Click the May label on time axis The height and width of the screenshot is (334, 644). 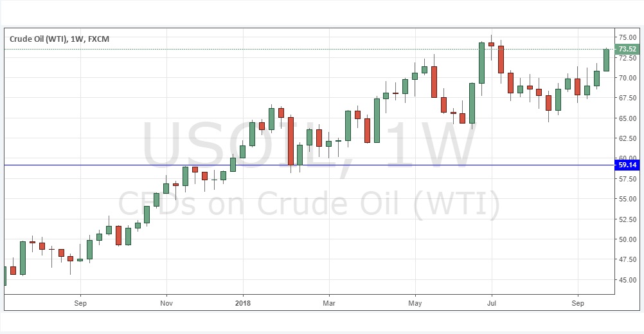click(415, 302)
